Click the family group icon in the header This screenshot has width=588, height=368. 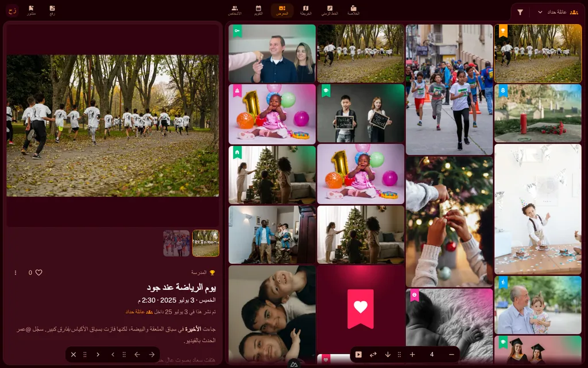click(x=574, y=12)
